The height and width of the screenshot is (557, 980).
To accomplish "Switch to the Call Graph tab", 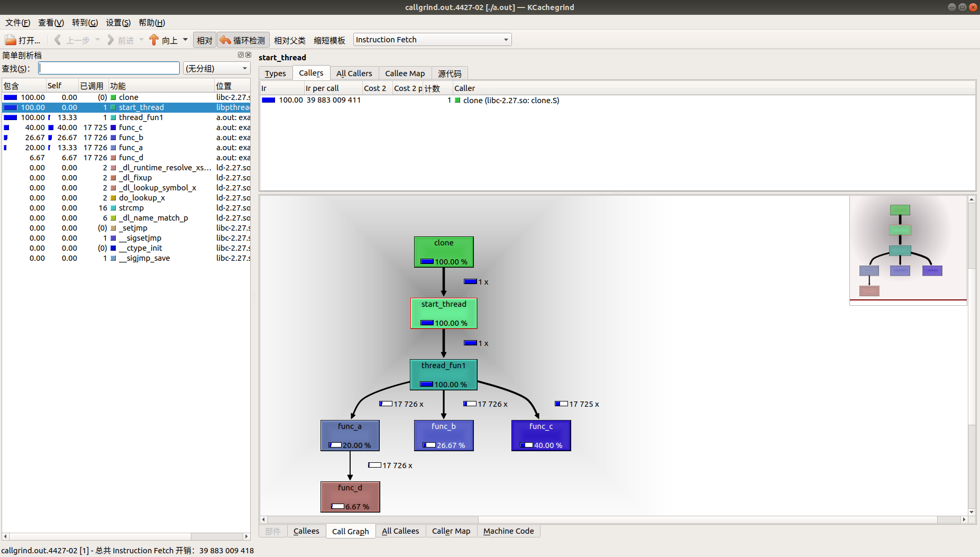I will coord(350,531).
